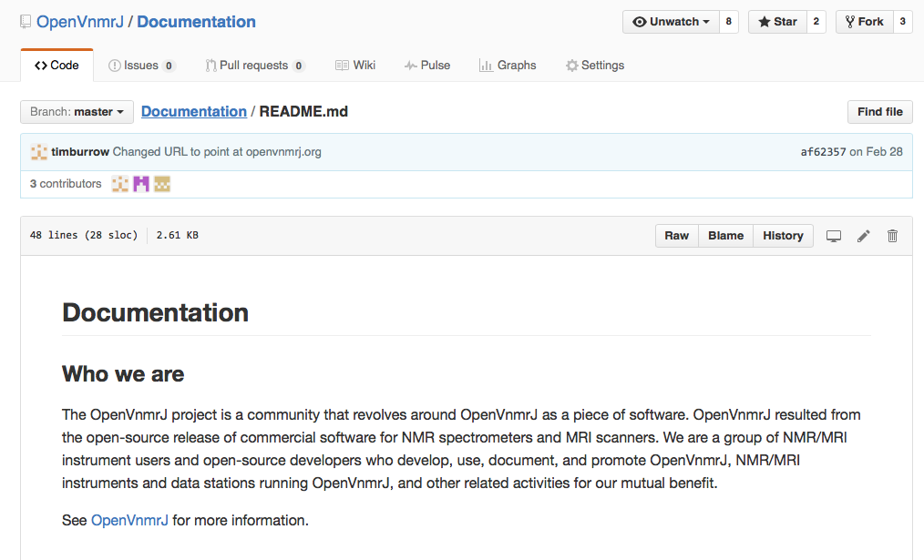Image resolution: width=924 pixels, height=560 pixels.
Task: Fork the Documentation repository
Action: click(x=865, y=22)
